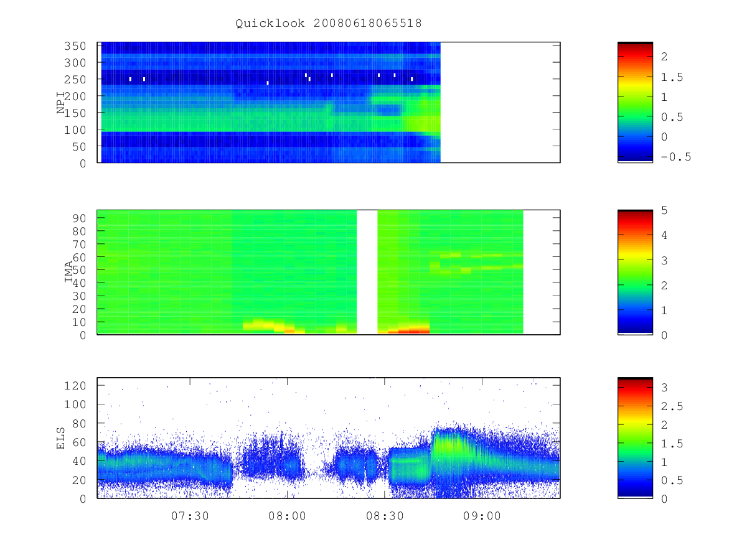Select the IMA axis label
Image resolution: width=747 pixels, height=560 pixels.
point(69,273)
